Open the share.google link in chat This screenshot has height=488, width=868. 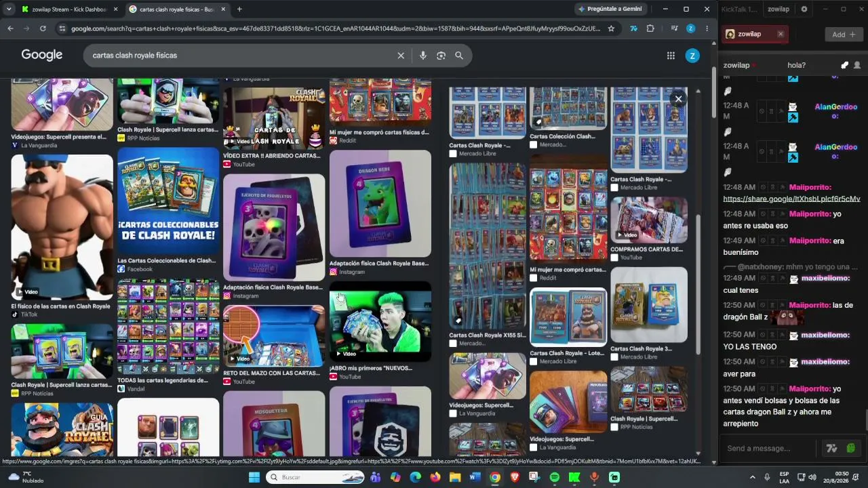tap(791, 199)
